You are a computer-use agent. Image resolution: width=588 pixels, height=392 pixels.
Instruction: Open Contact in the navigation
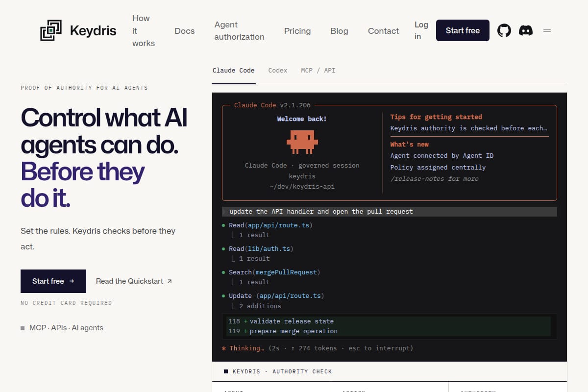point(383,30)
